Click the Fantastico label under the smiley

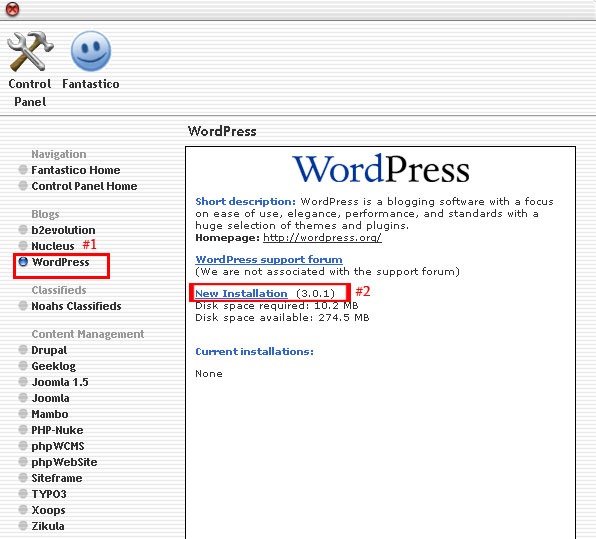click(x=90, y=84)
